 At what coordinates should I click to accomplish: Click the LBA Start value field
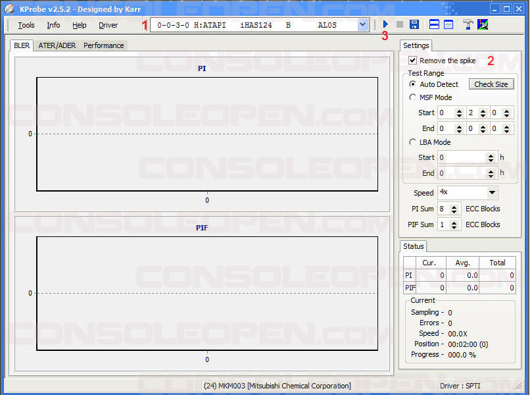click(462, 157)
